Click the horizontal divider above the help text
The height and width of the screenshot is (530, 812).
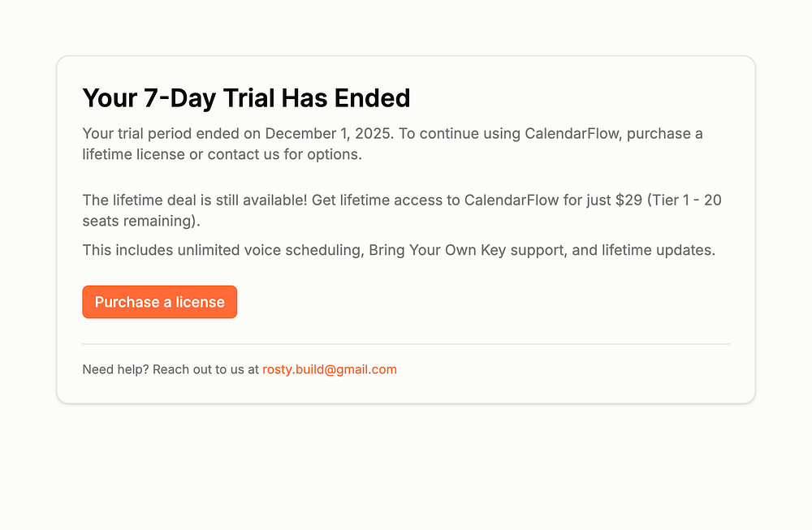406,344
